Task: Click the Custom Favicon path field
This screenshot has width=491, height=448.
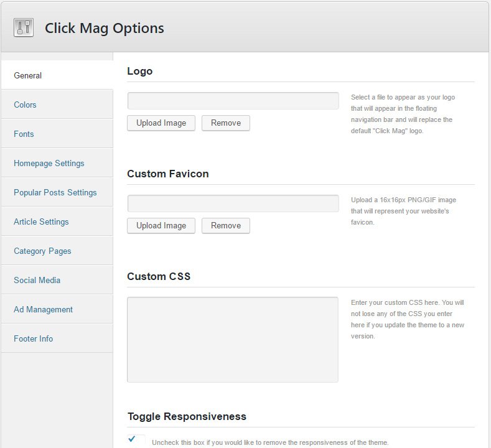Action: [233, 203]
